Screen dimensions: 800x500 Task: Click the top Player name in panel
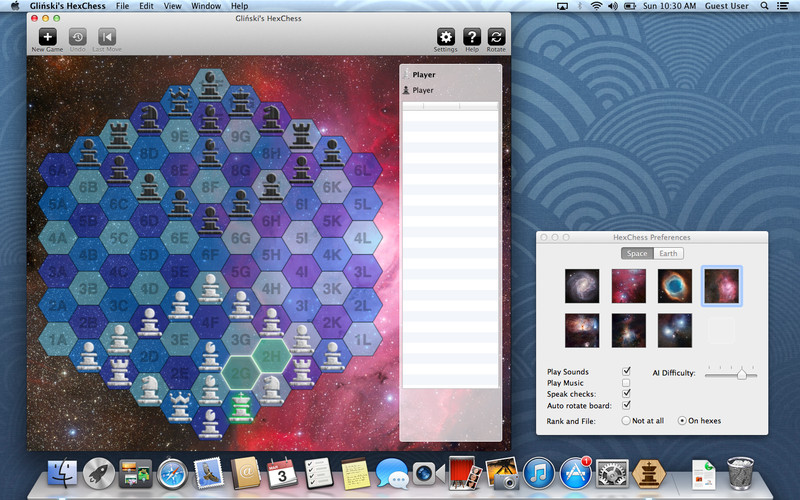click(x=423, y=74)
